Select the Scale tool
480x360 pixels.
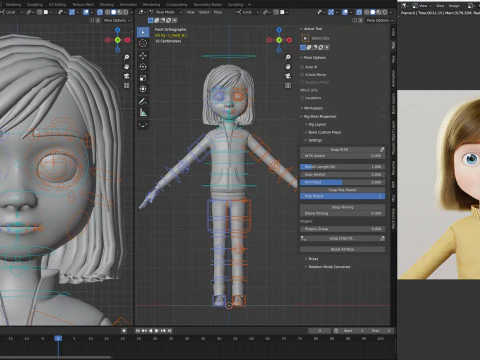pyautogui.click(x=143, y=78)
